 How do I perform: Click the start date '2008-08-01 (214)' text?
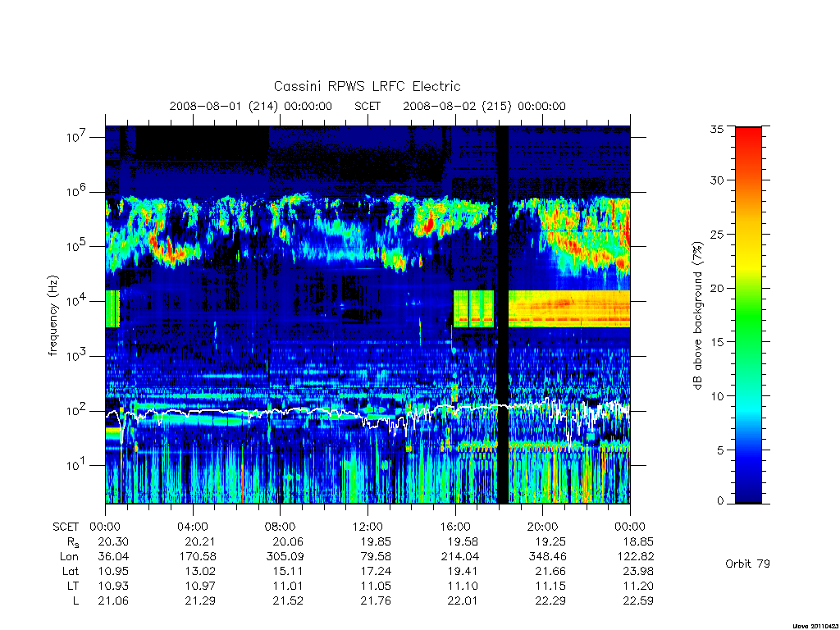pos(223,106)
